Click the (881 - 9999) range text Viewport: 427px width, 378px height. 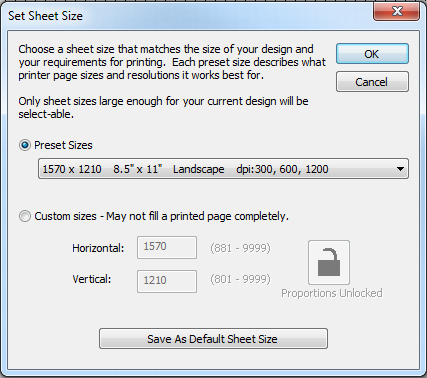tap(240, 248)
